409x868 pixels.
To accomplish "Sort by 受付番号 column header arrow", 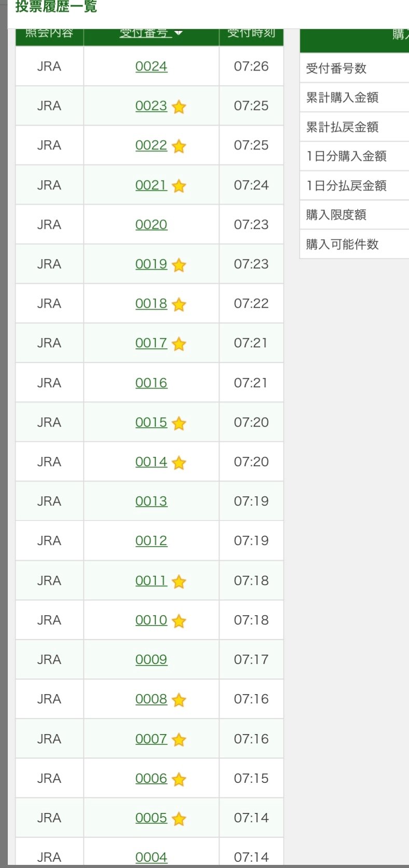I will click(179, 33).
